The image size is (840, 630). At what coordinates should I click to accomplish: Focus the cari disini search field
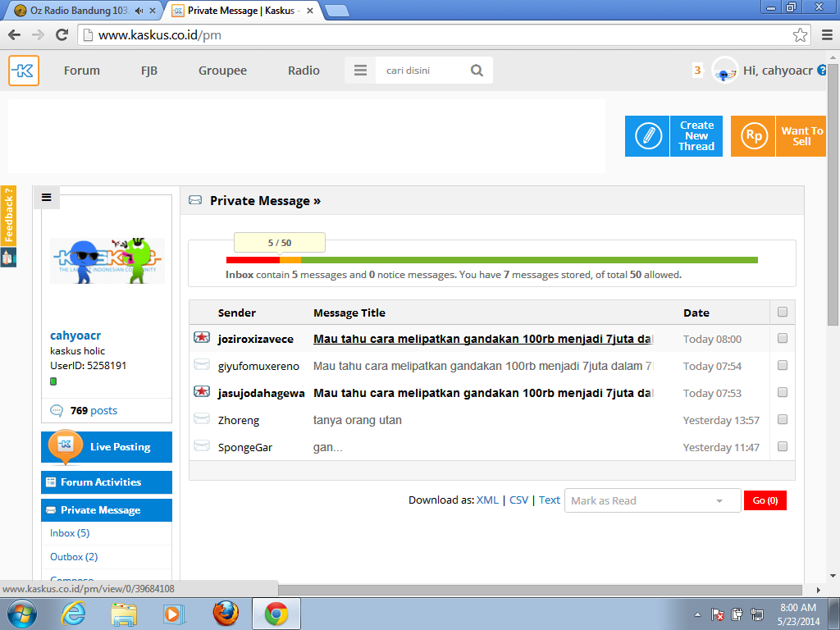click(422, 71)
